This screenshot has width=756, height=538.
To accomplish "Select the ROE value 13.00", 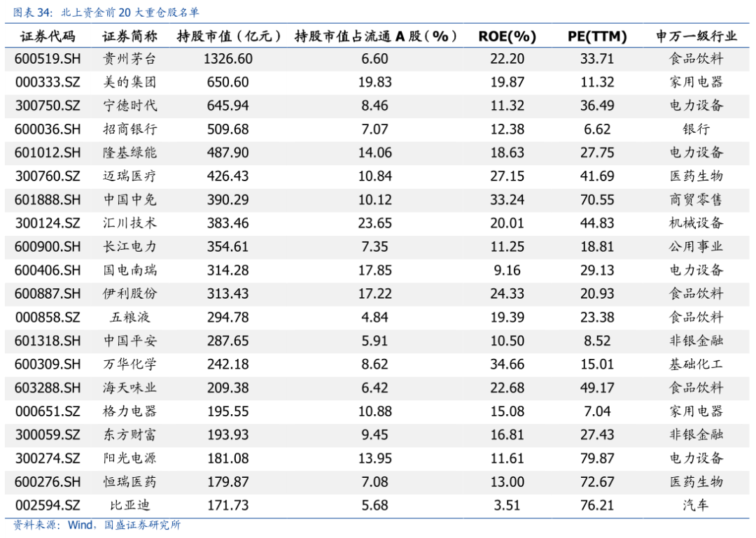I will point(507,482).
